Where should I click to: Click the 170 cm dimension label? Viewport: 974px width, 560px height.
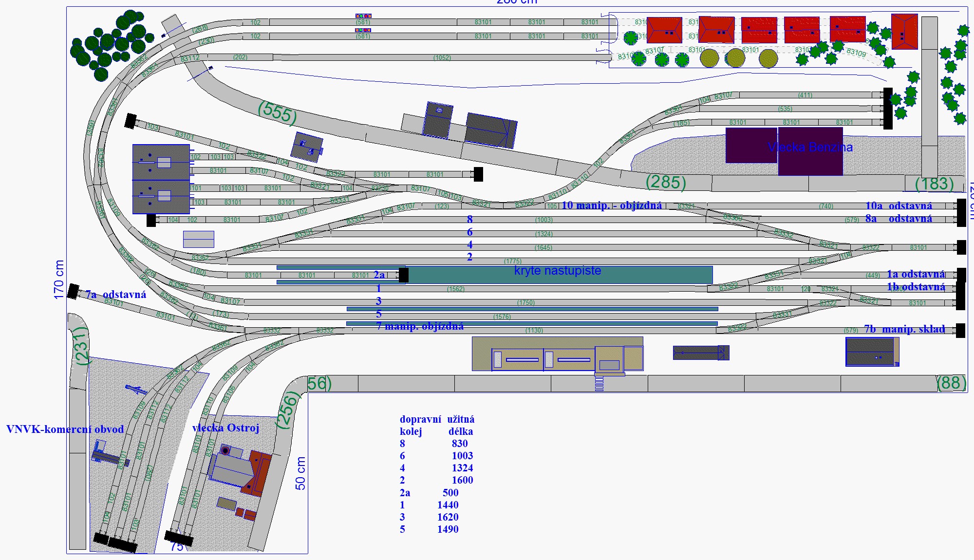(58, 280)
